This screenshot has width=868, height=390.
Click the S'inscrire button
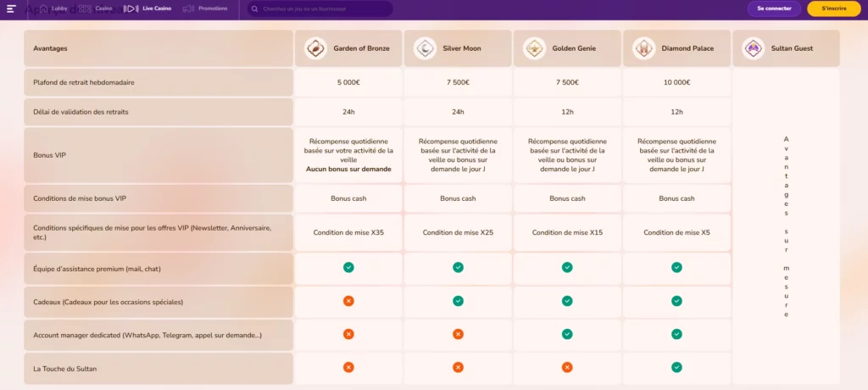tap(834, 8)
